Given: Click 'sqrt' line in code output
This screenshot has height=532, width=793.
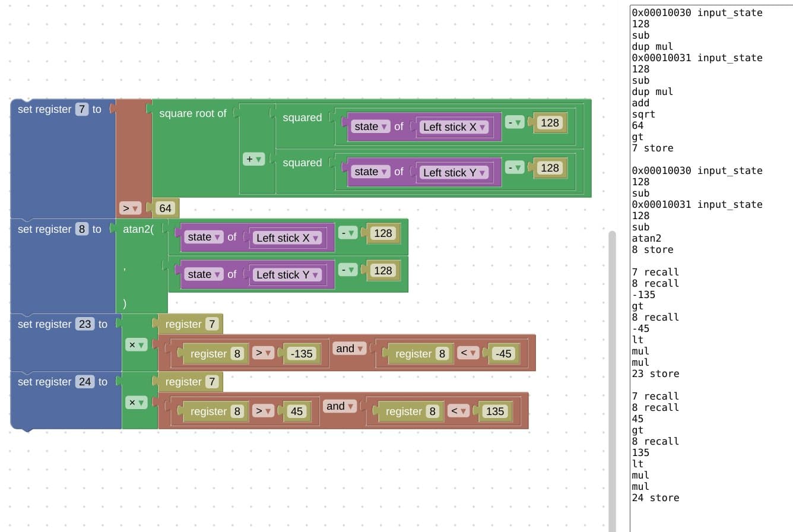Looking at the screenshot, I should (644, 114).
